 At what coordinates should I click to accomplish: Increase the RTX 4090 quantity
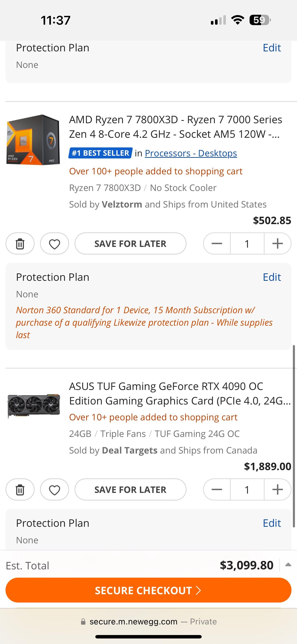point(277,490)
